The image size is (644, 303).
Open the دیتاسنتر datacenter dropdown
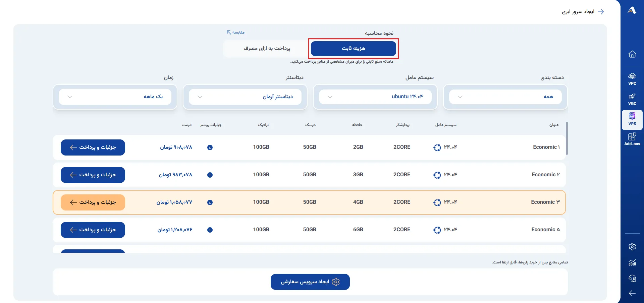245,97
